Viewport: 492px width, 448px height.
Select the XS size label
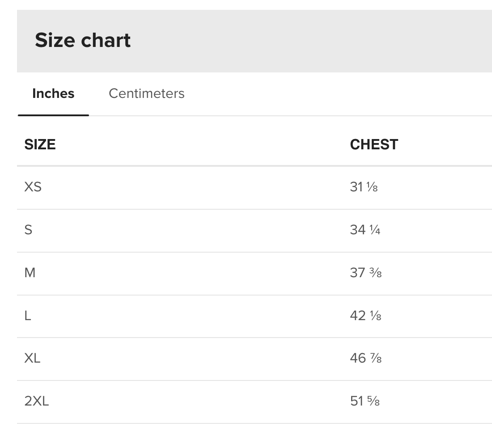coord(33,186)
